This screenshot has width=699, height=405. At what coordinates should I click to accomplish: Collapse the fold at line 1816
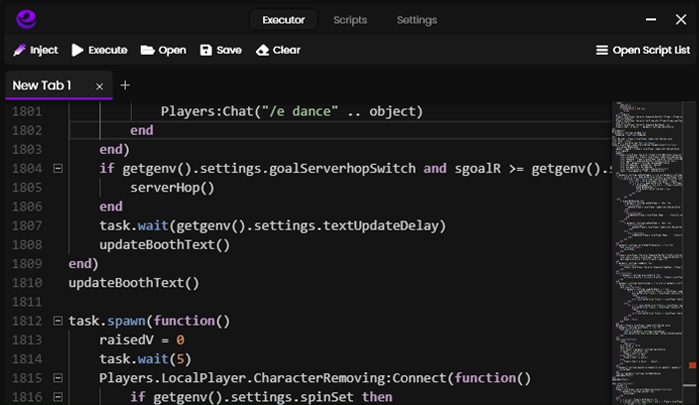[57, 397]
